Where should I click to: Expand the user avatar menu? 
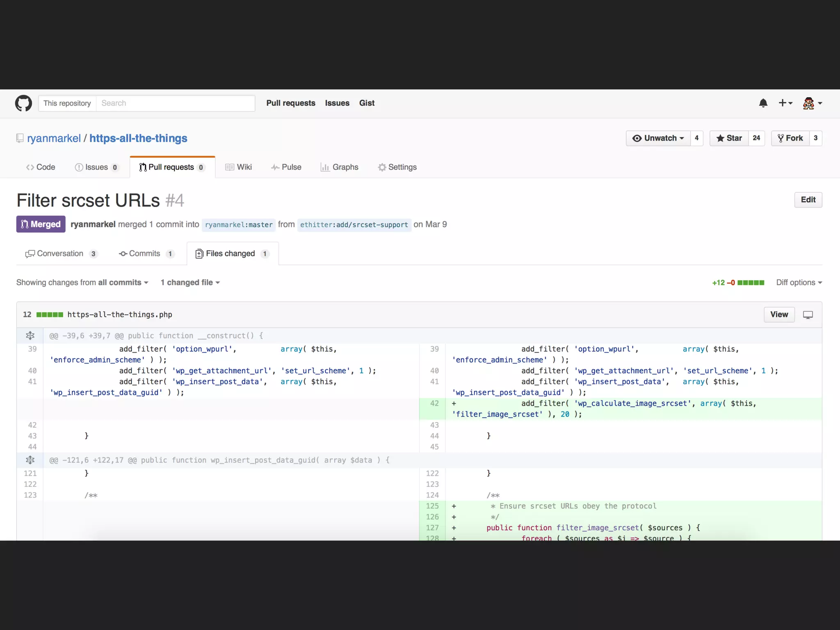pyautogui.click(x=812, y=103)
